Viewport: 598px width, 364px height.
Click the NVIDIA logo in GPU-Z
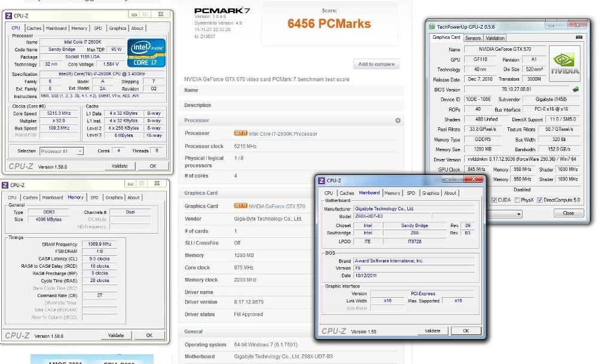[x=565, y=63]
